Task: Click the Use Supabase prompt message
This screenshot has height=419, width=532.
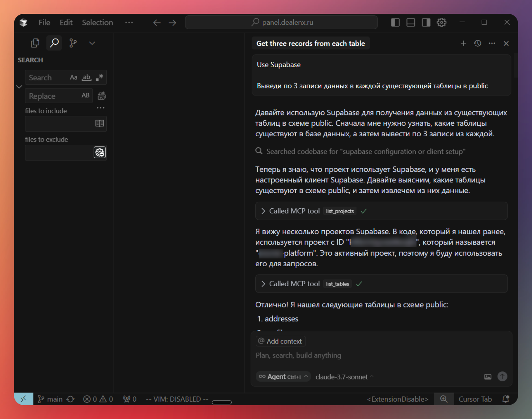Action: coord(381,75)
